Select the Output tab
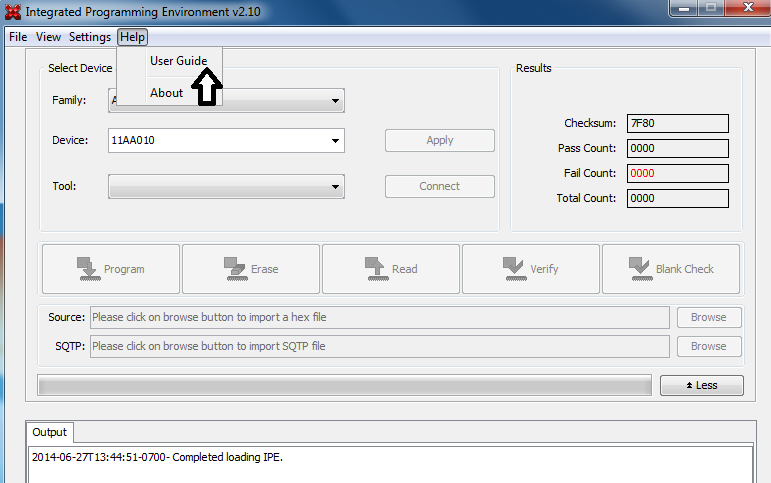The image size is (771, 483). point(49,433)
